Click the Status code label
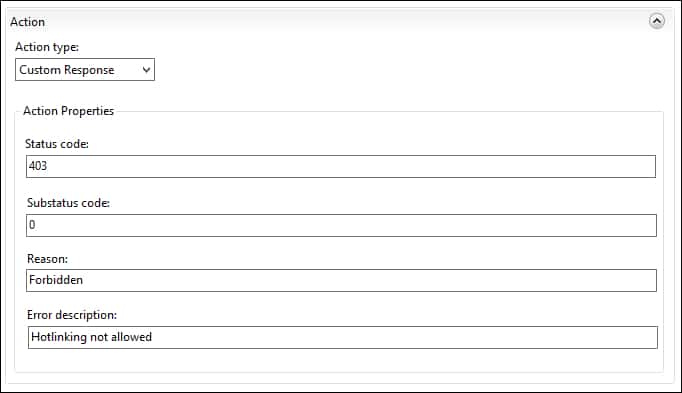Image resolution: width=682 pixels, height=393 pixels. (x=57, y=144)
